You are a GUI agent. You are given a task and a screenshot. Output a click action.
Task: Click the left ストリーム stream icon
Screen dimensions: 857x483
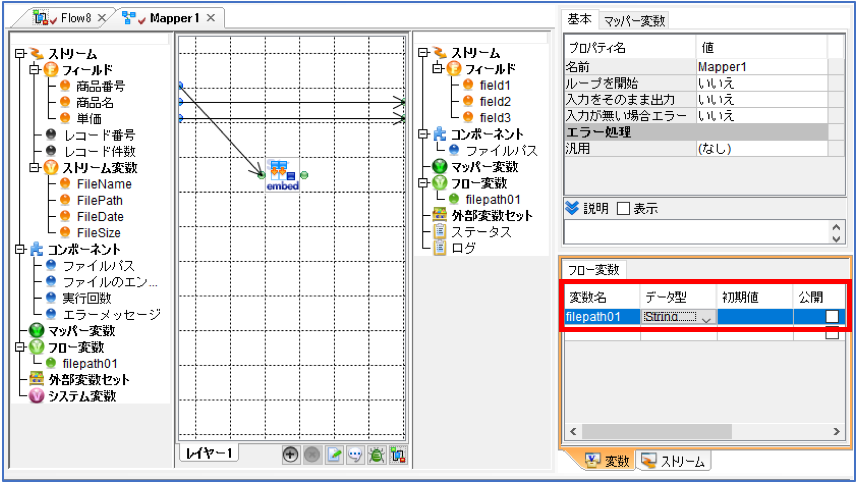[x=36, y=54]
